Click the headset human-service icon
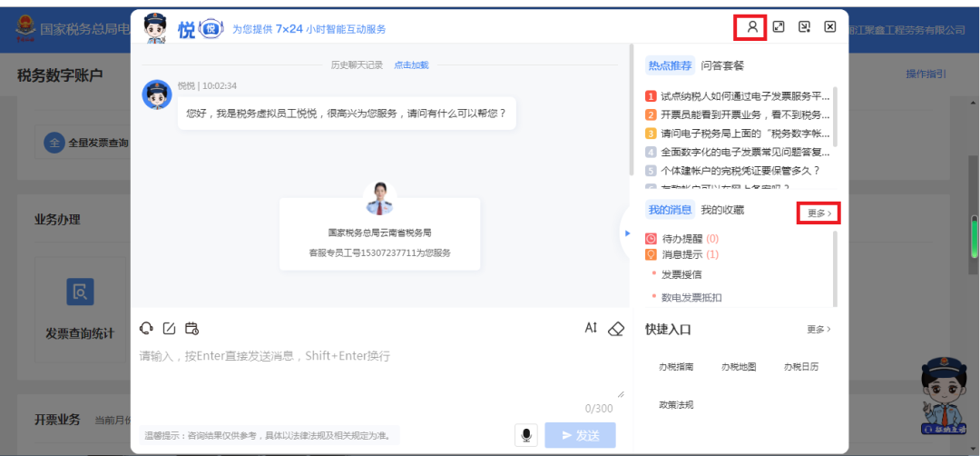The width and height of the screenshot is (980, 456). tap(146, 328)
